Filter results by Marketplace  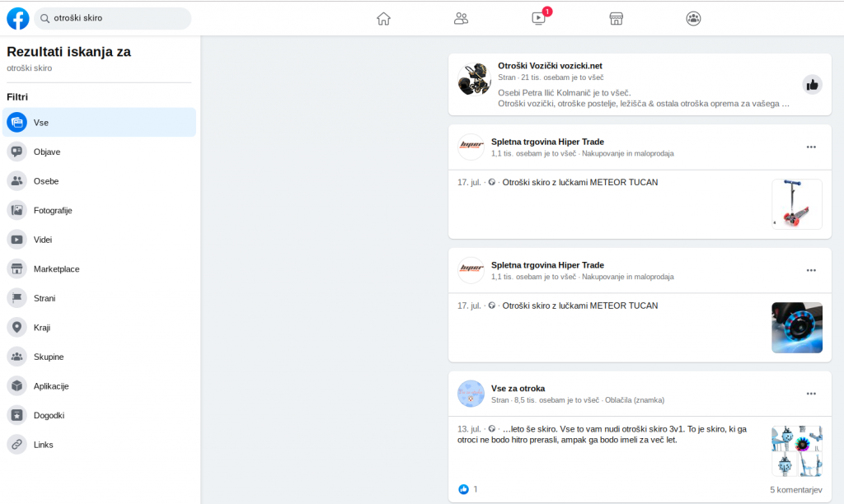click(x=99, y=269)
